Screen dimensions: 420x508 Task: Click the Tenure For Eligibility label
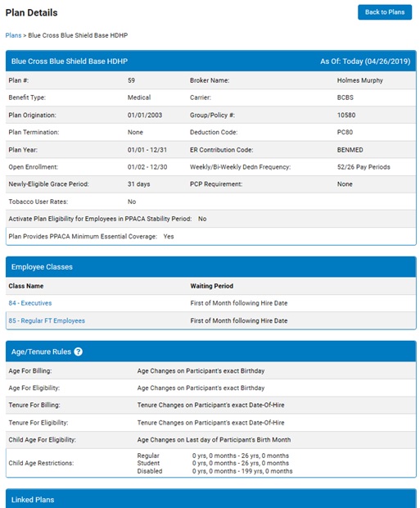(38, 423)
